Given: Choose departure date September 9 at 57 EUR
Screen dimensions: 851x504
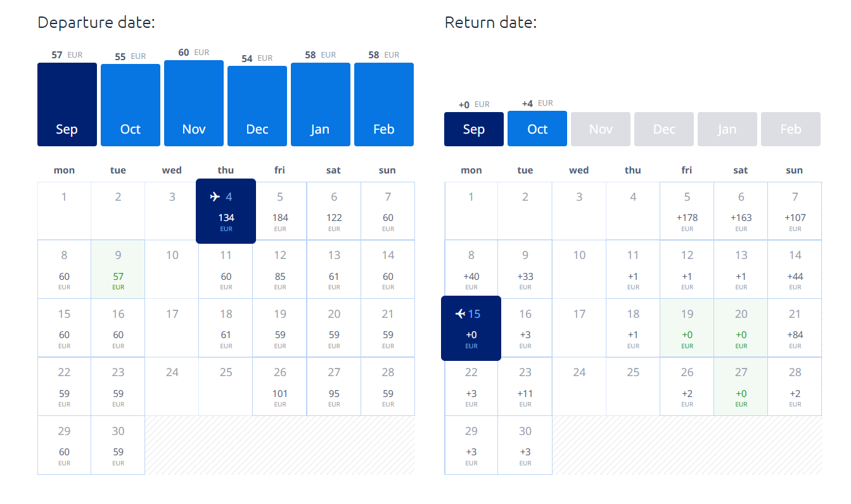Looking at the screenshot, I should point(118,269).
